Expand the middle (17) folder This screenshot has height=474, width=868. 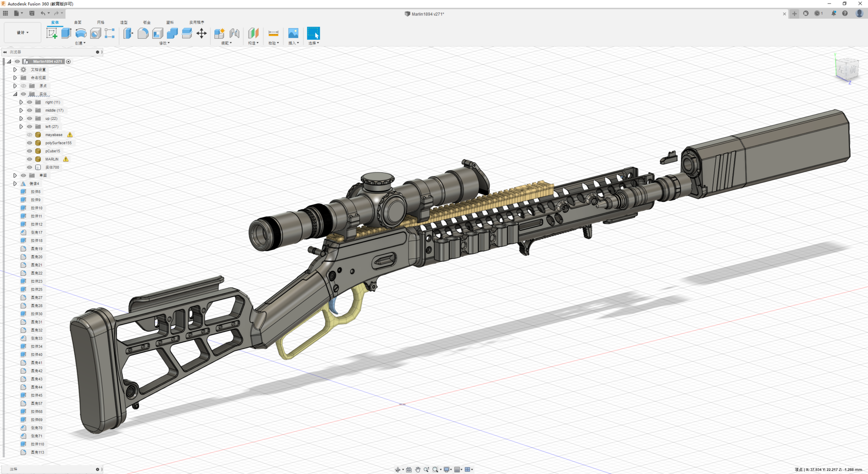(x=21, y=110)
